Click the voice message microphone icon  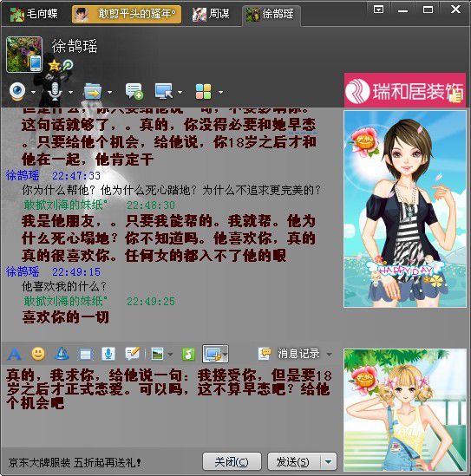(x=108, y=354)
